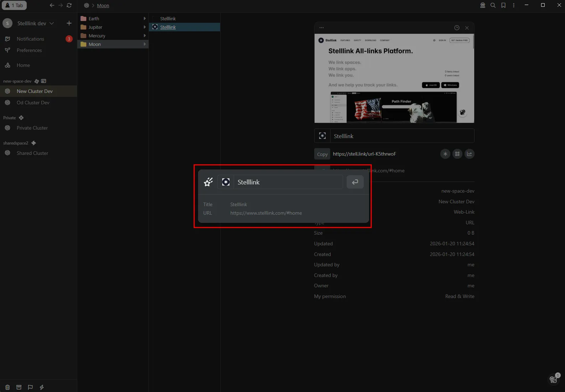Image resolution: width=565 pixels, height=392 pixels.
Task: Click the lightning bolt icon in bottom bar
Action: point(42,387)
